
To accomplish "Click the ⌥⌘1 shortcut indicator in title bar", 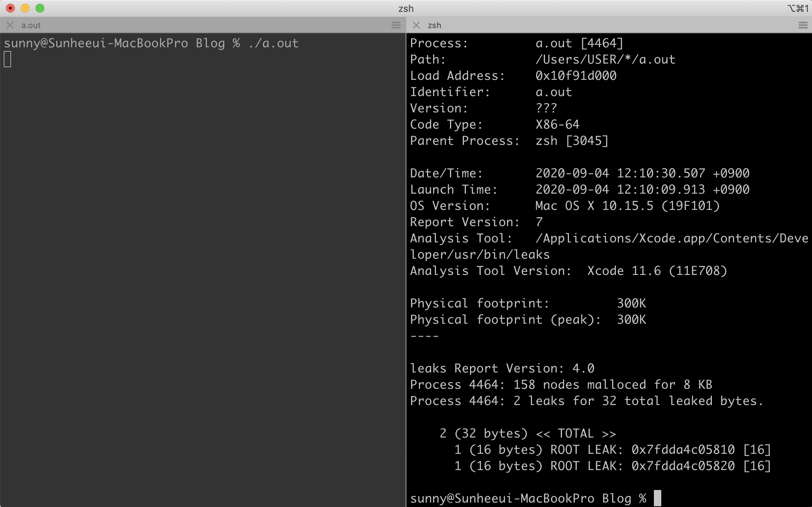I will (x=798, y=8).
